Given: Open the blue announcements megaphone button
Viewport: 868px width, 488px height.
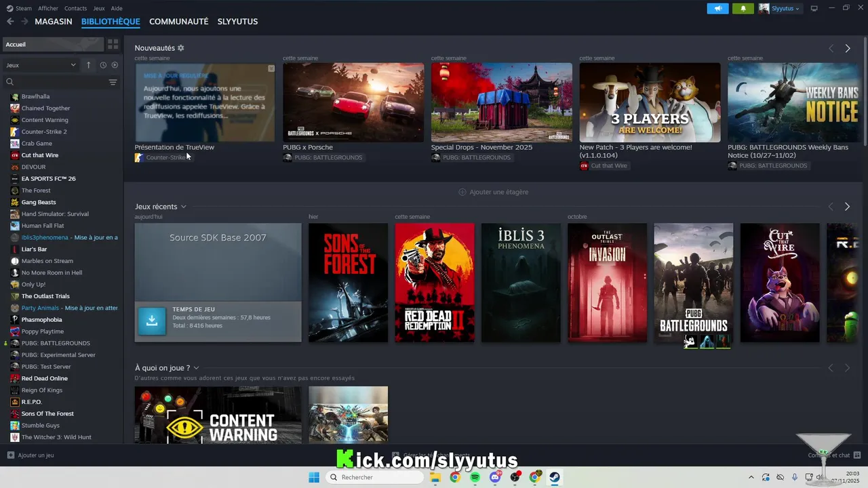Looking at the screenshot, I should click(x=717, y=8).
